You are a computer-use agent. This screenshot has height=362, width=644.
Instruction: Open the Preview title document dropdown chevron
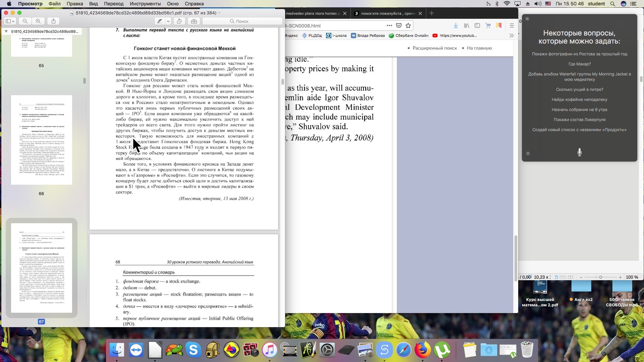point(219,13)
